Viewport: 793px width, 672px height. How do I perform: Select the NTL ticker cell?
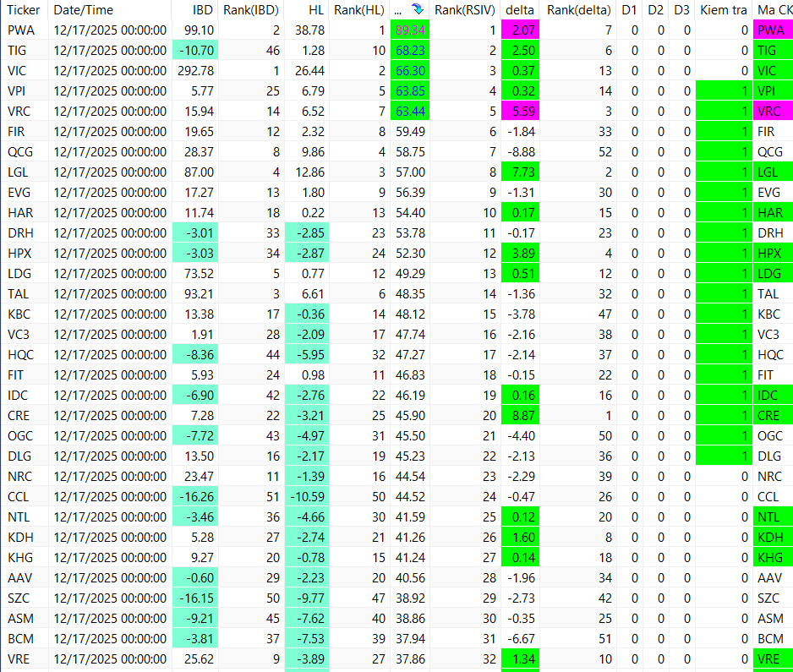tap(25, 517)
